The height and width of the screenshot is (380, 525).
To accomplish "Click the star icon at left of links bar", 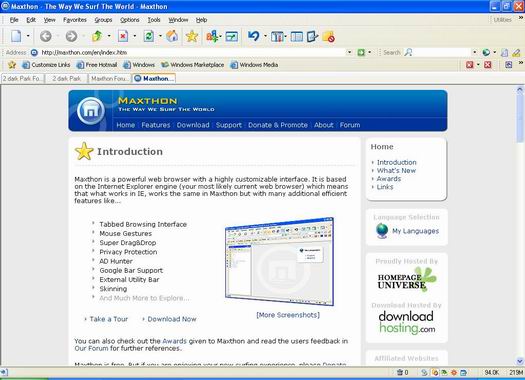I will point(12,65).
